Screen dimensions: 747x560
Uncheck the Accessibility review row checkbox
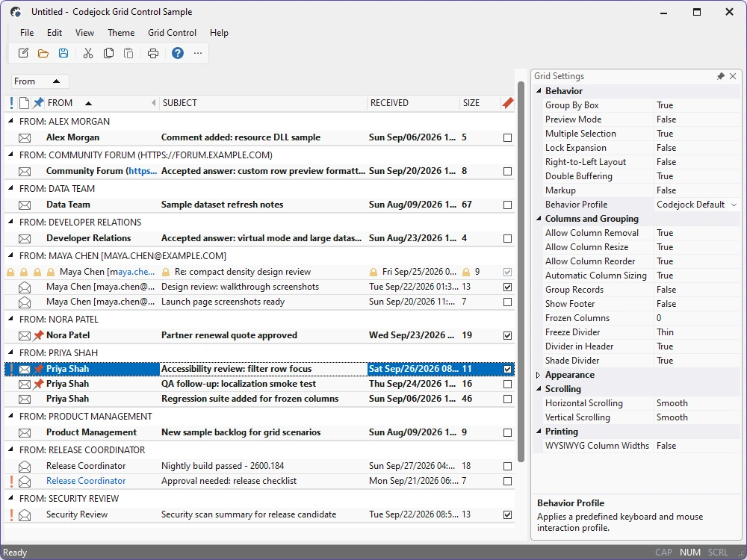508,370
